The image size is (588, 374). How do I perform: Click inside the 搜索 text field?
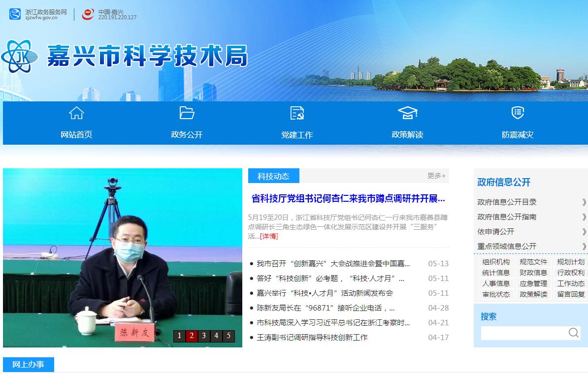click(x=523, y=333)
